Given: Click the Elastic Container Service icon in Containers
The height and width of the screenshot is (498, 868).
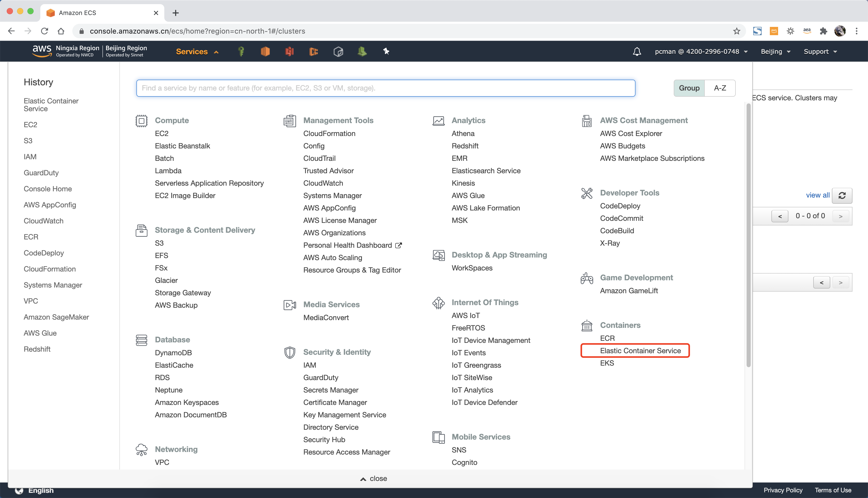Looking at the screenshot, I should point(641,350).
